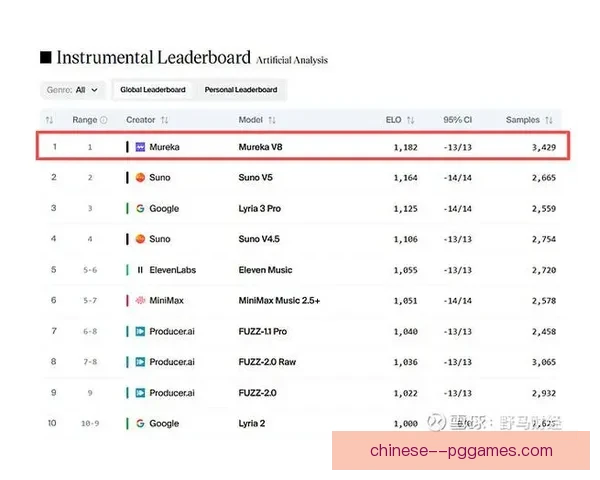Sort by Creator column arrows

[165, 120]
